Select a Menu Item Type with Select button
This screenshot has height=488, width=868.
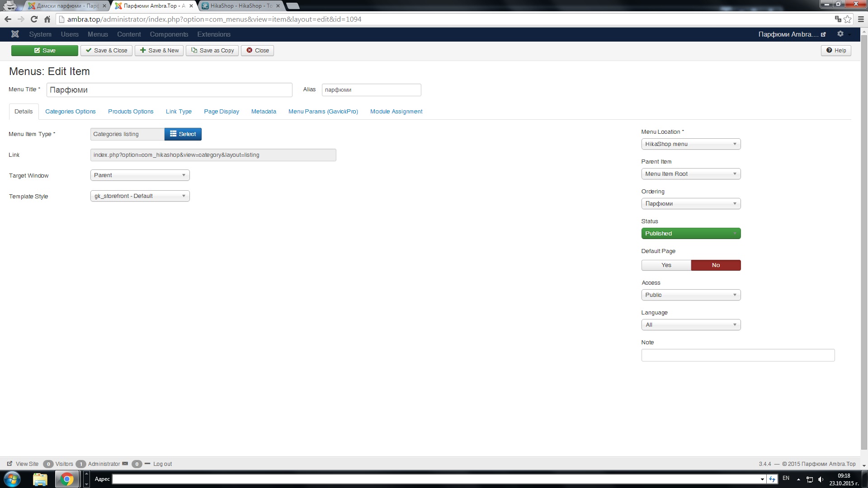pos(183,134)
